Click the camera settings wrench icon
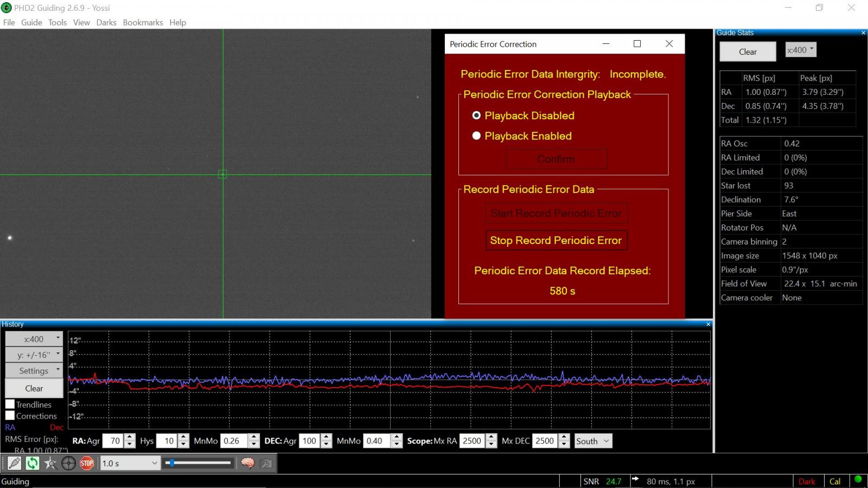The width and height of the screenshot is (868, 488). pos(266,464)
